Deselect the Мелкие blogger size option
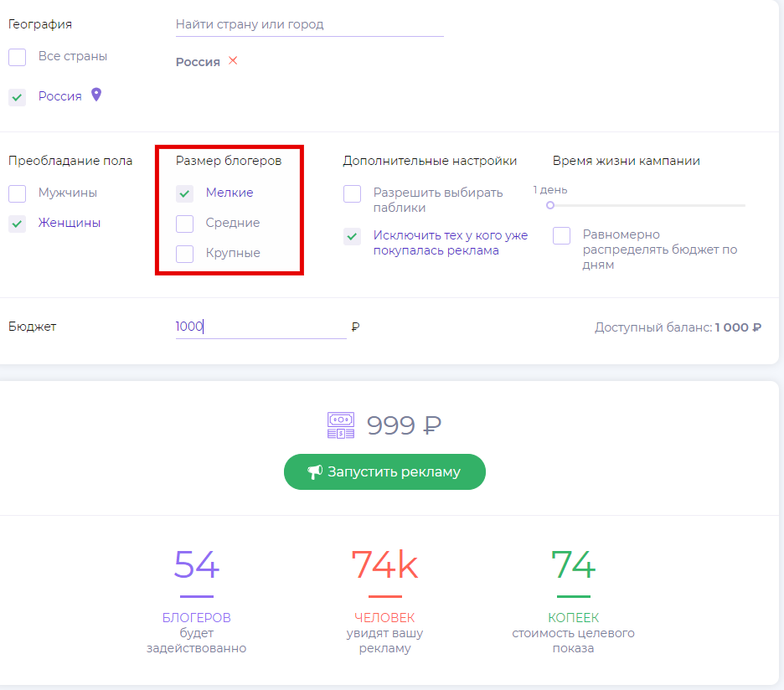784x690 pixels. tap(185, 193)
